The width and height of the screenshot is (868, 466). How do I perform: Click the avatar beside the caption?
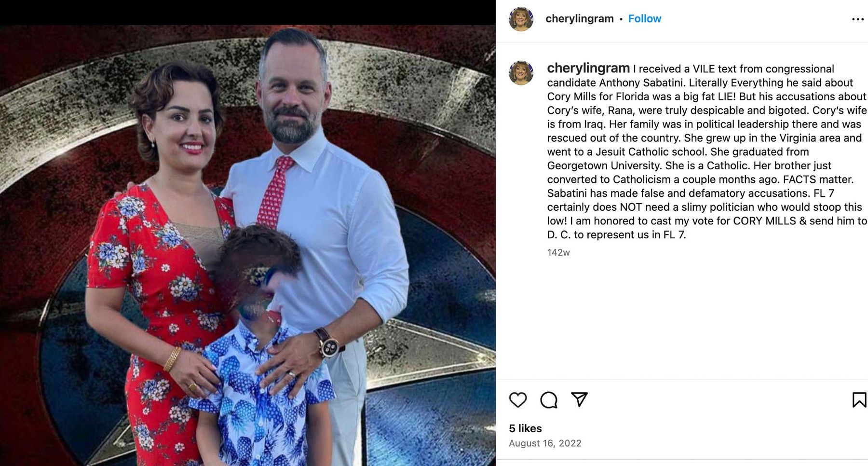click(521, 73)
